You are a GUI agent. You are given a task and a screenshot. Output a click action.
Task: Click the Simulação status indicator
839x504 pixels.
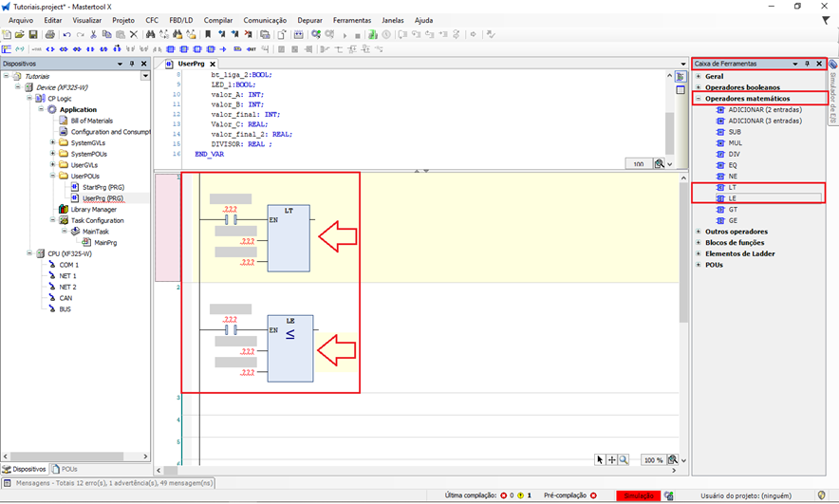(x=638, y=495)
